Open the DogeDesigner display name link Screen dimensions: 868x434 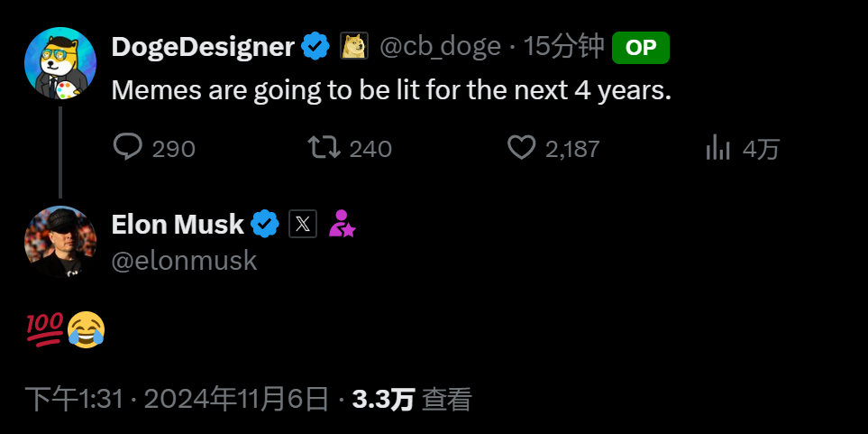point(203,46)
